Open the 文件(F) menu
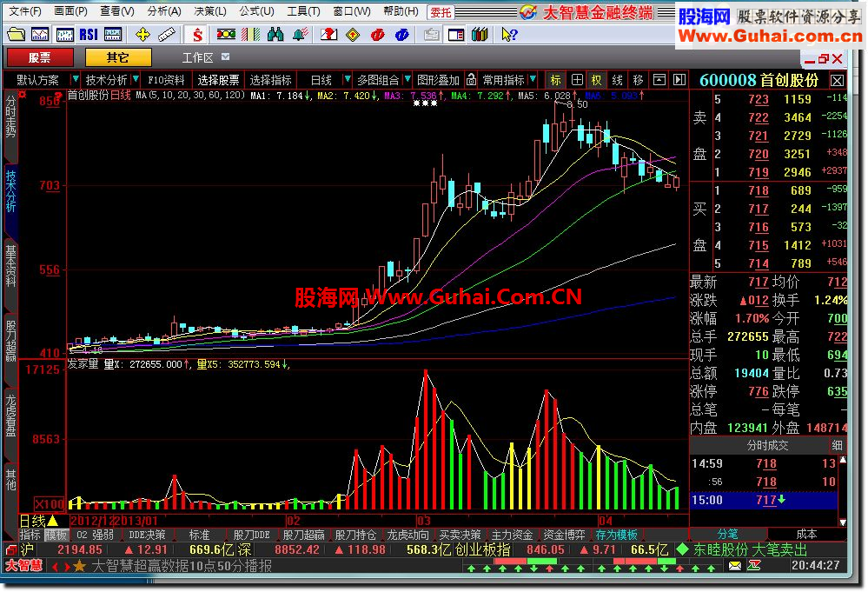Screen dimensions: 868x592 [x=24, y=11]
